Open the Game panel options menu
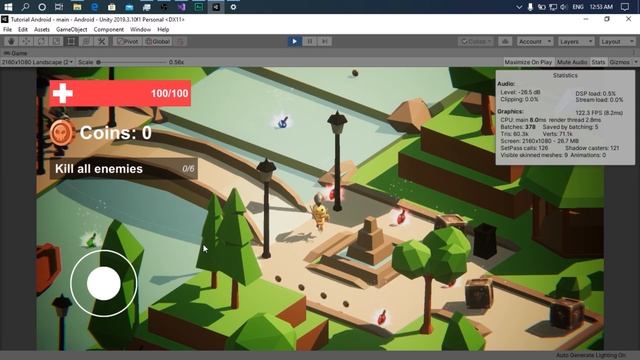Screen dimensions: 640x360 [634, 53]
